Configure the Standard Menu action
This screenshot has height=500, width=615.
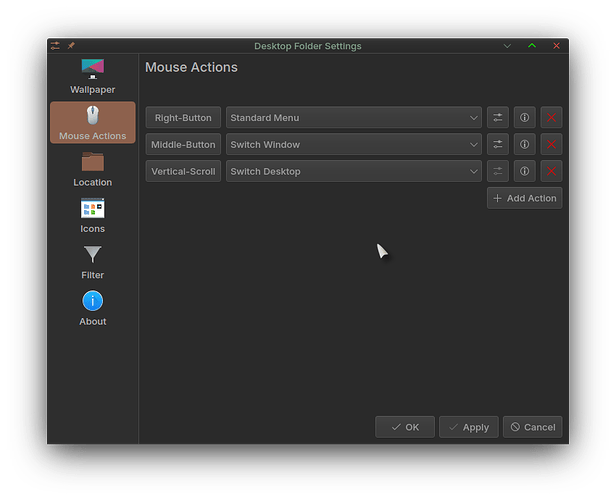[x=498, y=118]
